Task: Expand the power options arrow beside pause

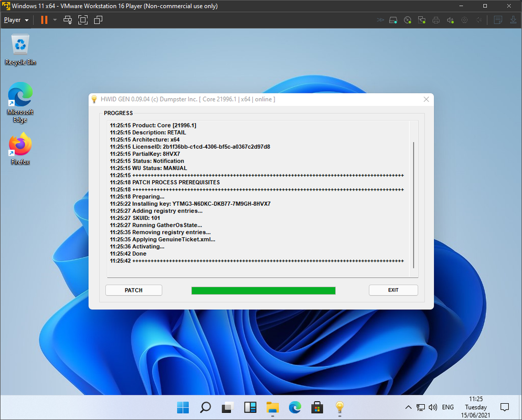Action: pyautogui.click(x=55, y=20)
